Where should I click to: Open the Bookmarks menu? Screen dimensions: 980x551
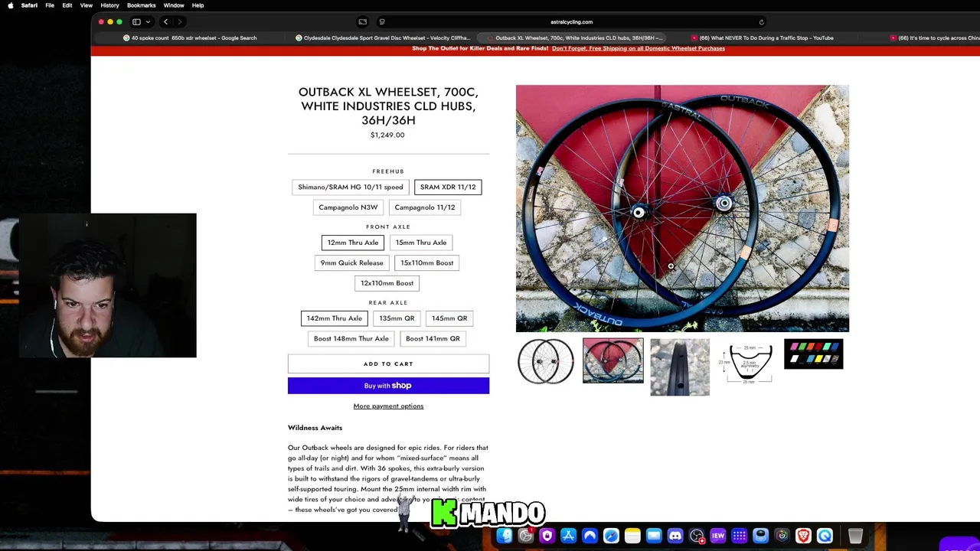coord(142,5)
